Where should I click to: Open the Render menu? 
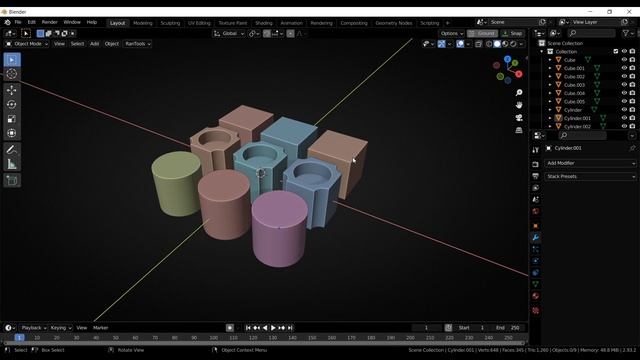point(49,22)
